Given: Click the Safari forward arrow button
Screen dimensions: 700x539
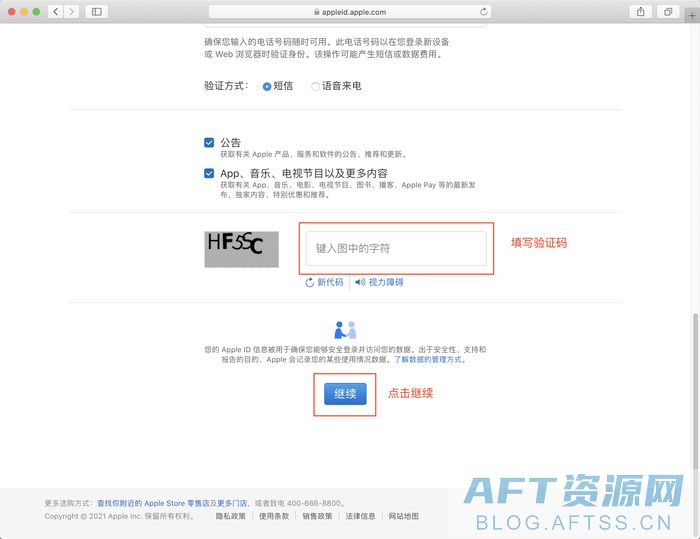Looking at the screenshot, I should click(x=71, y=11).
